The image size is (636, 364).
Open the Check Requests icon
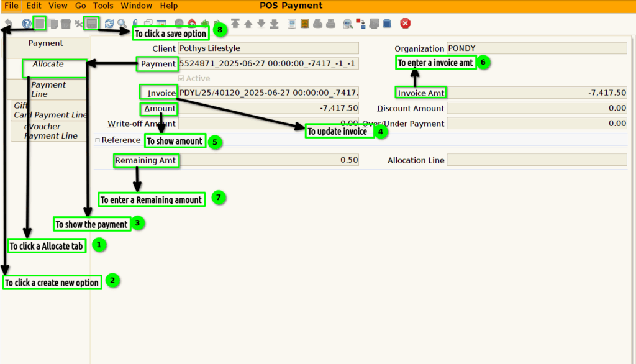(374, 24)
